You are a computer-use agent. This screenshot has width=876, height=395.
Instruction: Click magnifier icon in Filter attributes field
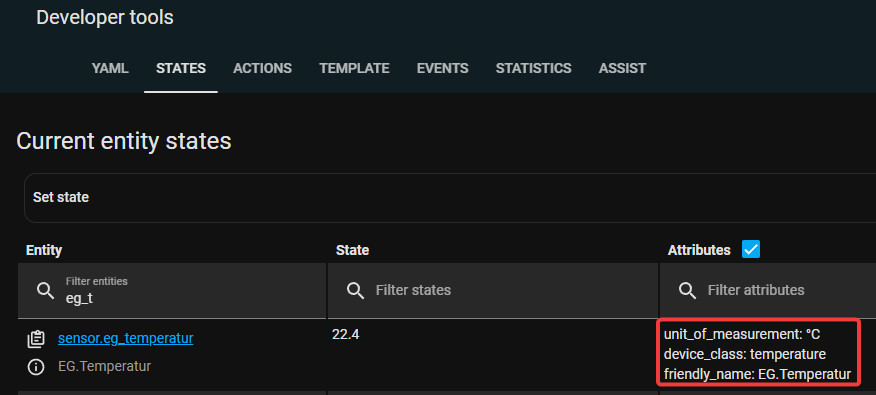click(687, 291)
